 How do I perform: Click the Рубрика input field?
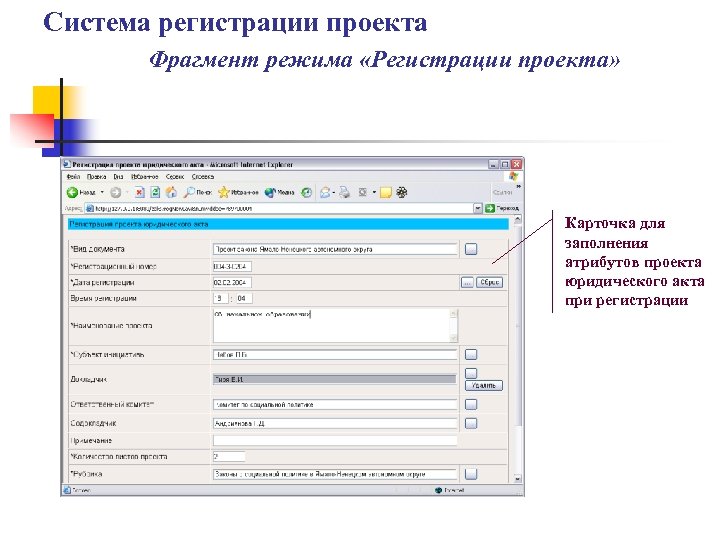[335, 474]
